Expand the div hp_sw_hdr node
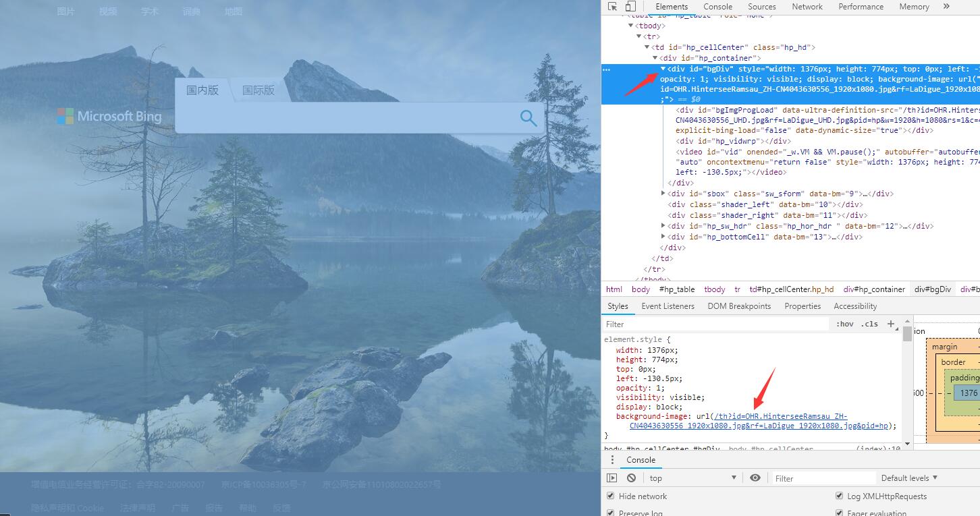This screenshot has height=516, width=980. (663, 226)
